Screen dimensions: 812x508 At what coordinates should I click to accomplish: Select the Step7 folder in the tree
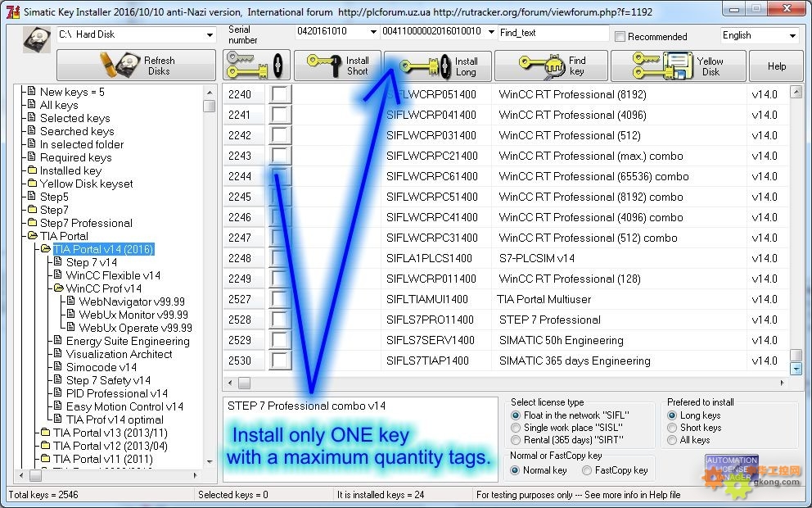[54, 210]
